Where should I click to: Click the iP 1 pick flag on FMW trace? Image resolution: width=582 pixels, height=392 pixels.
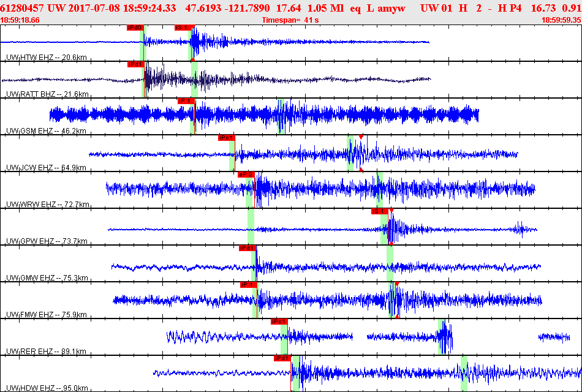pyautogui.click(x=248, y=285)
